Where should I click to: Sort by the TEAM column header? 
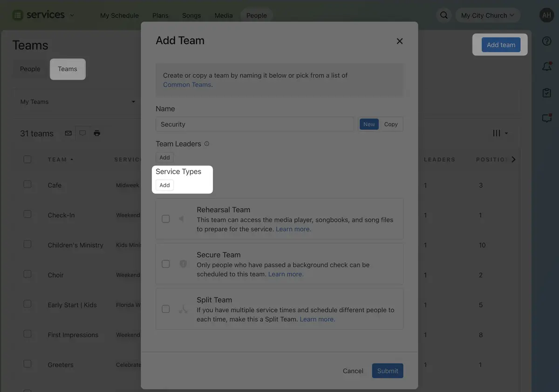pyautogui.click(x=61, y=159)
